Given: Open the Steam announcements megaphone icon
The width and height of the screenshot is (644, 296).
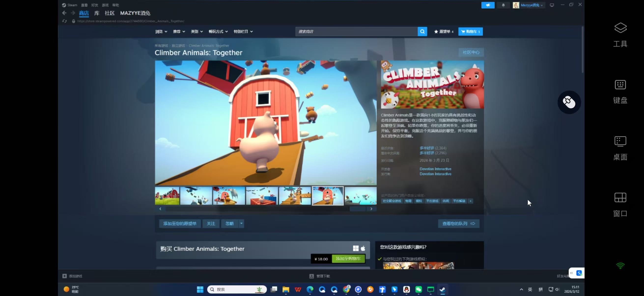Looking at the screenshot, I should pyautogui.click(x=488, y=5).
